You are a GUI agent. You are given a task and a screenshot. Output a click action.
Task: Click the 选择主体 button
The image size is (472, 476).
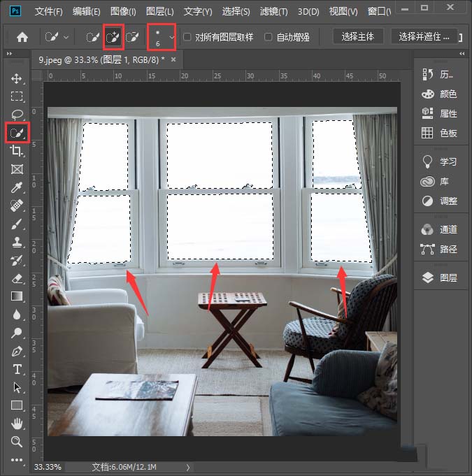click(358, 37)
